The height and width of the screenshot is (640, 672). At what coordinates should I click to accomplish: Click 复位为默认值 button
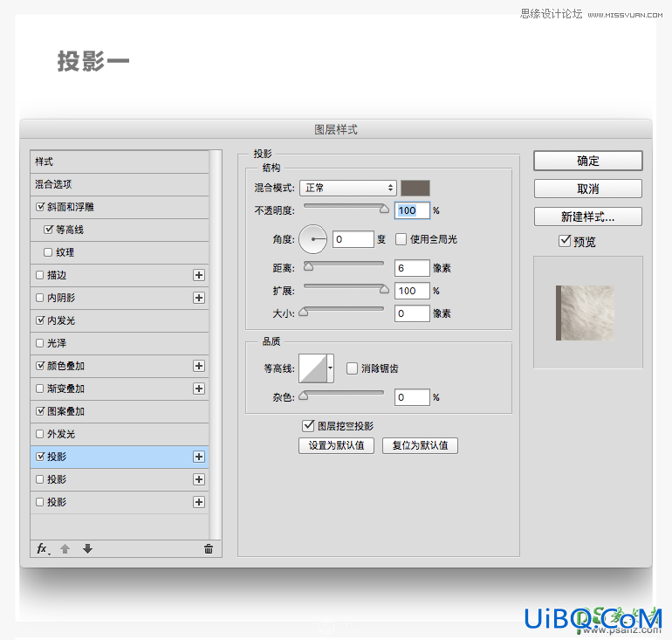click(420, 445)
